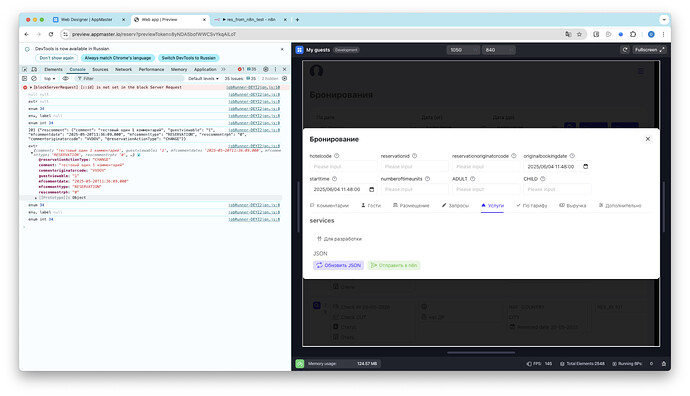
Task: Click the DevTools inspect element picker icon
Action: click(25, 70)
